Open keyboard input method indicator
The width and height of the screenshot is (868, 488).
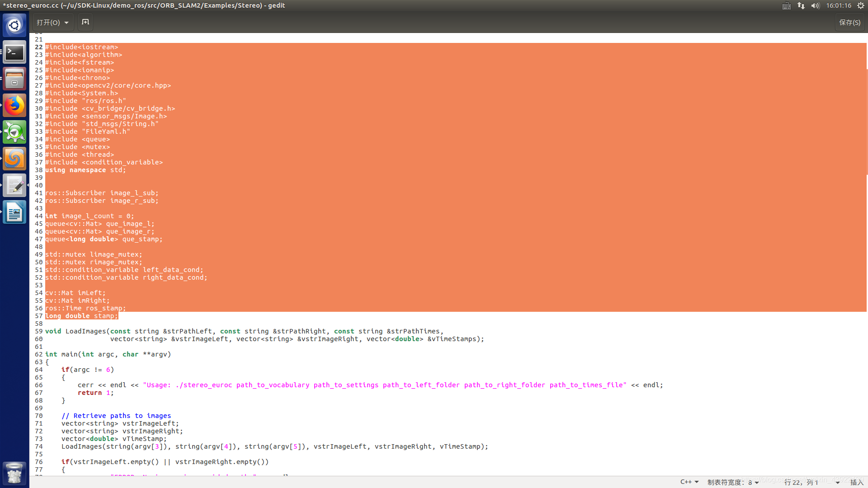click(787, 5)
